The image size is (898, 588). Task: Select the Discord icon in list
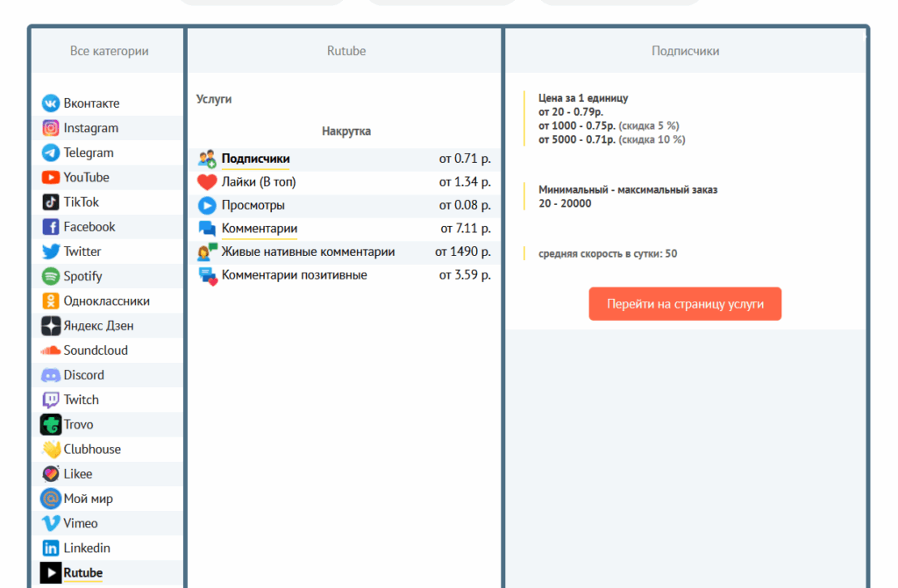51,375
